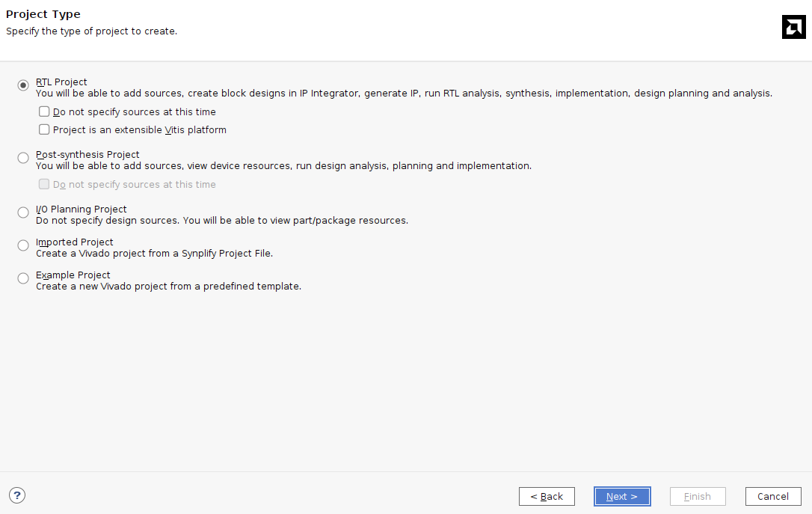Click the I/O Planning Project label
The image size is (812, 514).
pos(81,209)
